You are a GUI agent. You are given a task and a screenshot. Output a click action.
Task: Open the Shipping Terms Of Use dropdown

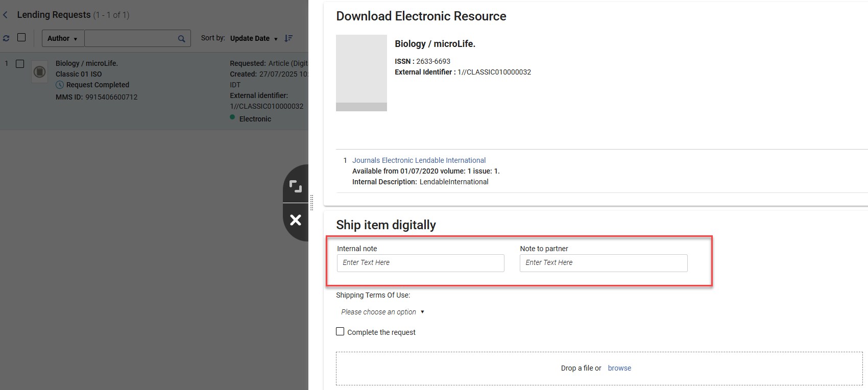pyautogui.click(x=382, y=312)
